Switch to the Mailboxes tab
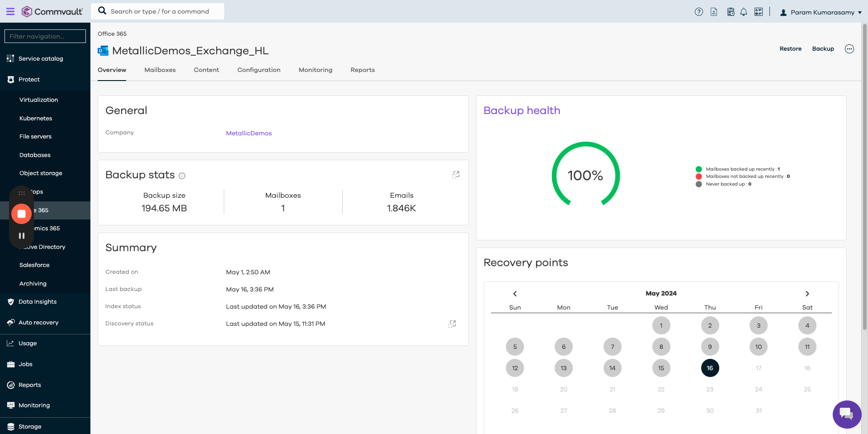This screenshot has width=868, height=434. pos(160,70)
